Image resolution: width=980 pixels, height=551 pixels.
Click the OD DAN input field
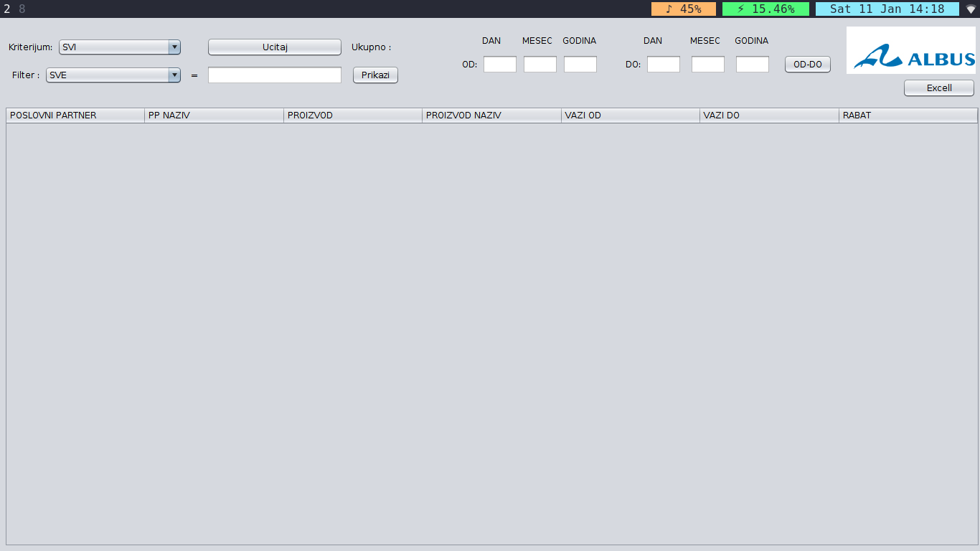click(500, 65)
